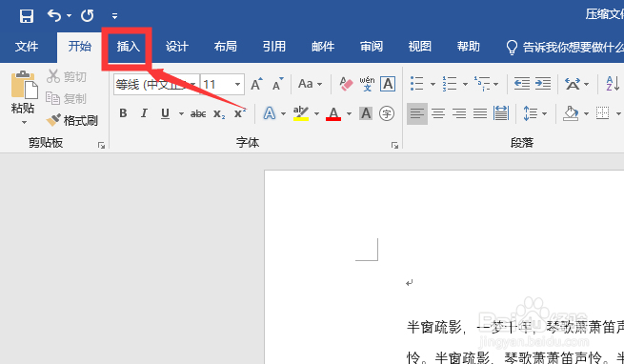Toggle underline formatting
The height and width of the screenshot is (364, 624).
click(x=165, y=113)
